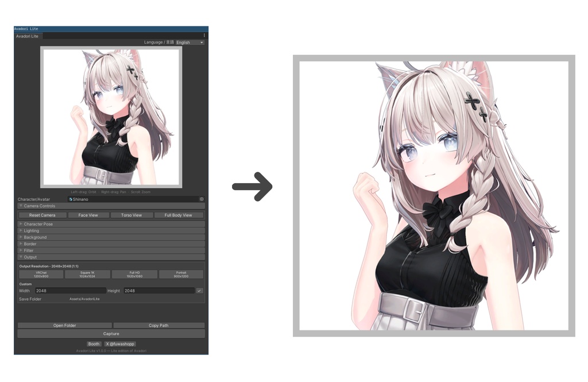Viewport: 588px width, 382px height.
Task: Select the Avadori Lite tab
Action: tap(28, 36)
